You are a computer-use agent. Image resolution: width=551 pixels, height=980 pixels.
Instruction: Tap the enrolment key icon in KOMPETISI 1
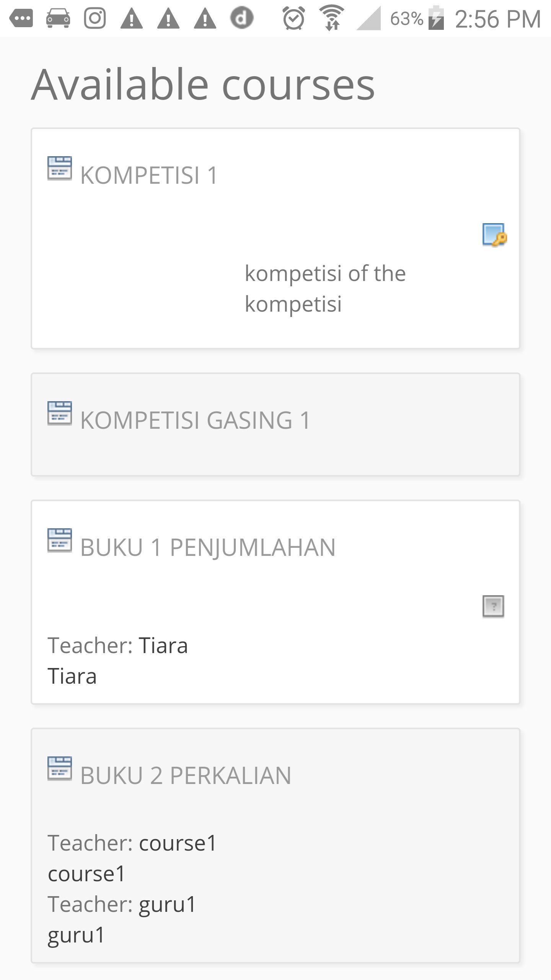click(x=494, y=235)
